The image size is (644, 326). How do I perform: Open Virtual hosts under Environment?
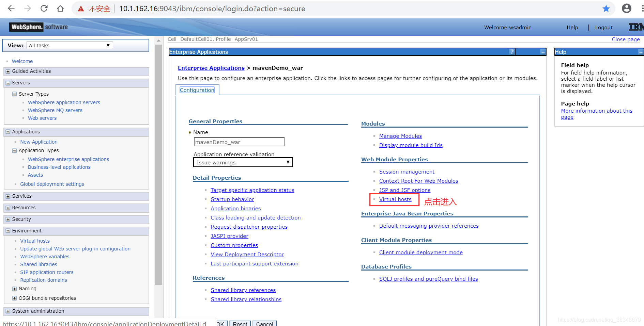35,241
